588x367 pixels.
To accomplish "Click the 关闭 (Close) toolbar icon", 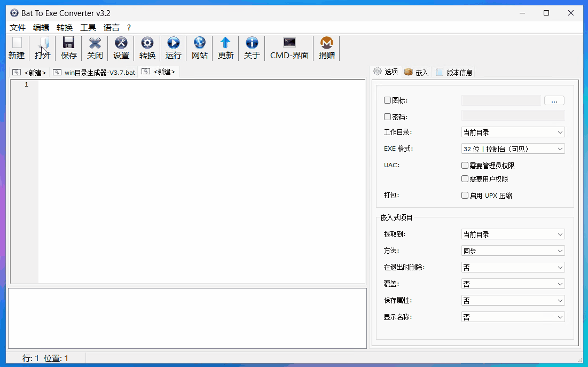I will (95, 43).
